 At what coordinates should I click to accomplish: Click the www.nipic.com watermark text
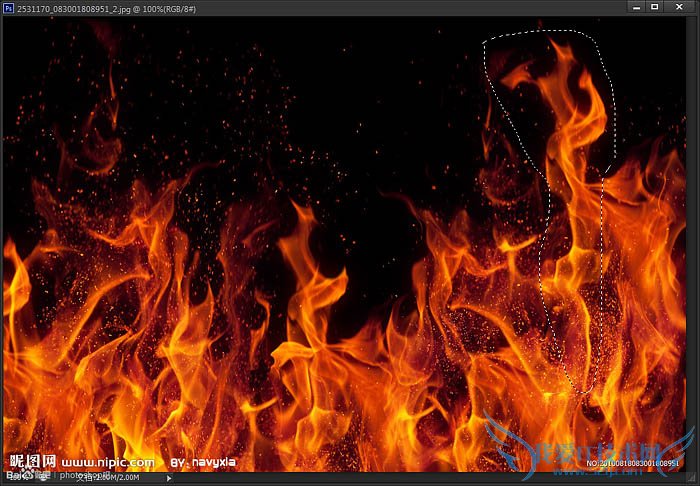coord(108,462)
